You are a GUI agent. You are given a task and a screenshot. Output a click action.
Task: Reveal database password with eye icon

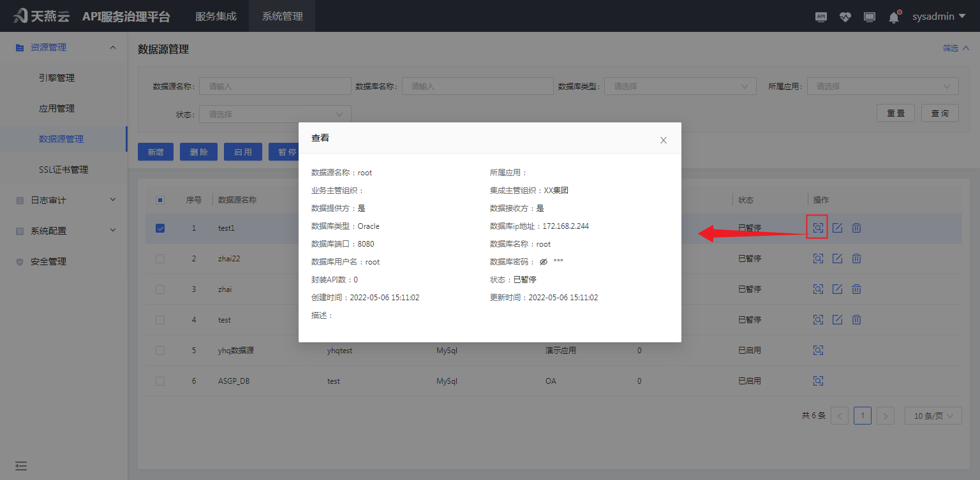(x=544, y=262)
